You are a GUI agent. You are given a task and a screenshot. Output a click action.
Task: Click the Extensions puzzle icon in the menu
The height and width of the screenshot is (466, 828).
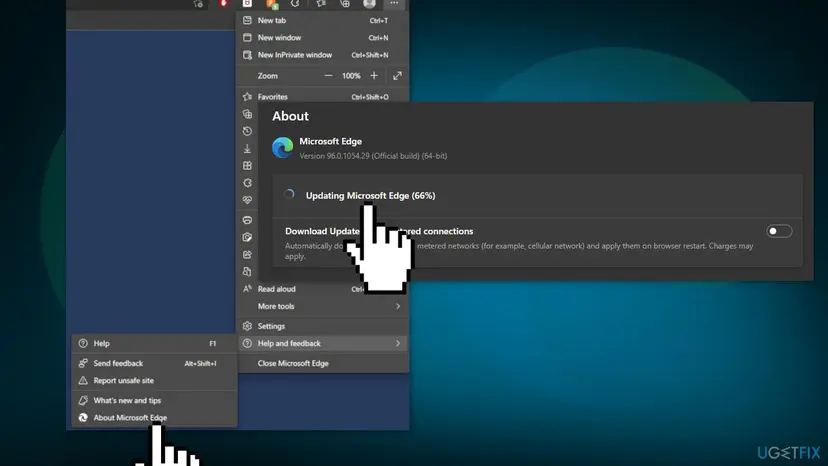247,183
